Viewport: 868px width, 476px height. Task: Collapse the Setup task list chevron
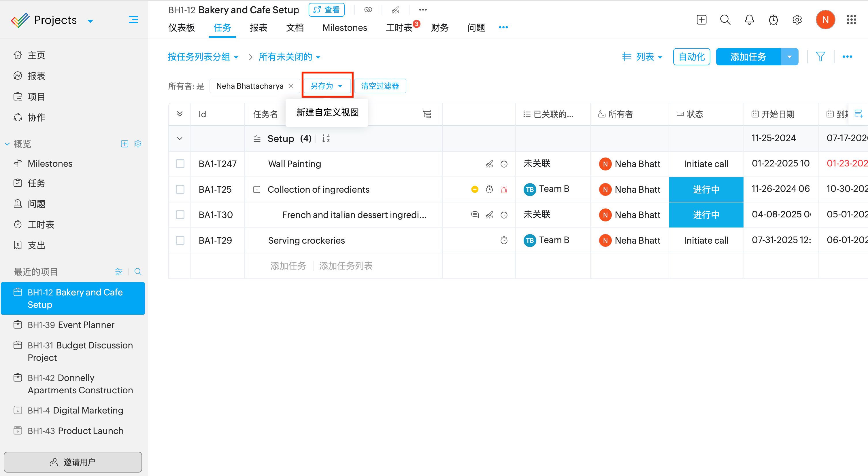pyautogui.click(x=180, y=138)
